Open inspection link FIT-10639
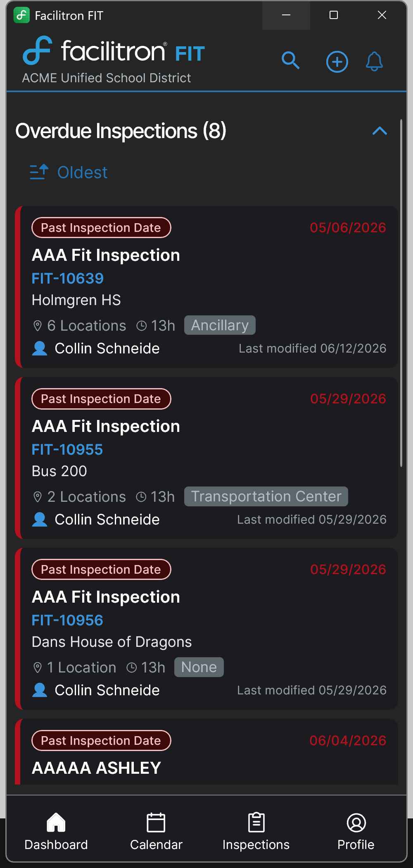This screenshot has width=413, height=868. [68, 279]
